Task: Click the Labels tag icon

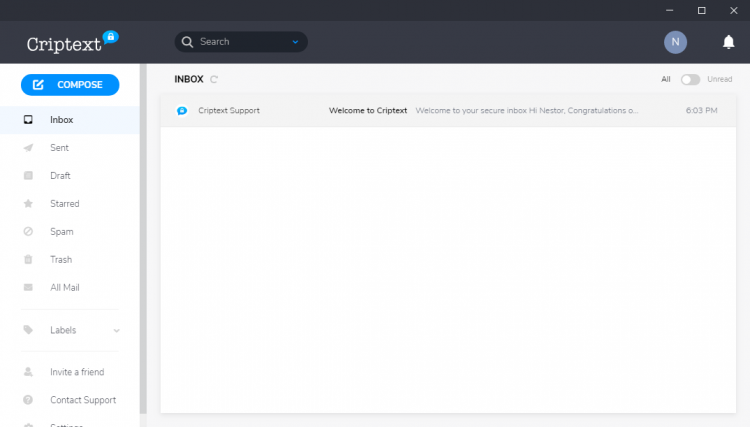Action: [x=28, y=330]
